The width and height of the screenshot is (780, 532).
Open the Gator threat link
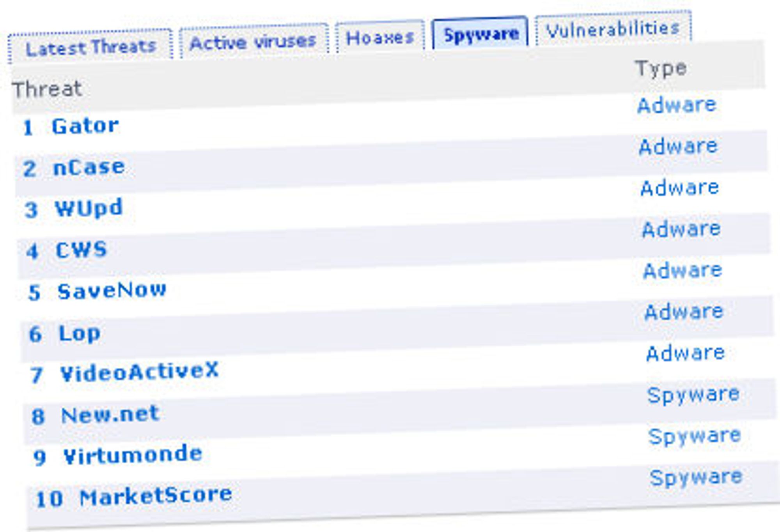point(85,126)
